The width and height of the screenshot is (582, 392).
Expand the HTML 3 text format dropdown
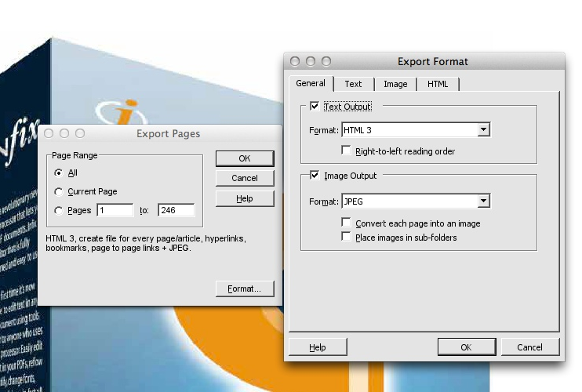pos(484,130)
